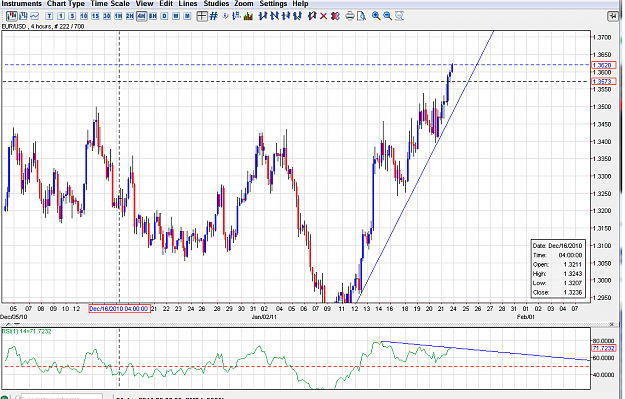Select the falling trend line tool

click(275, 16)
